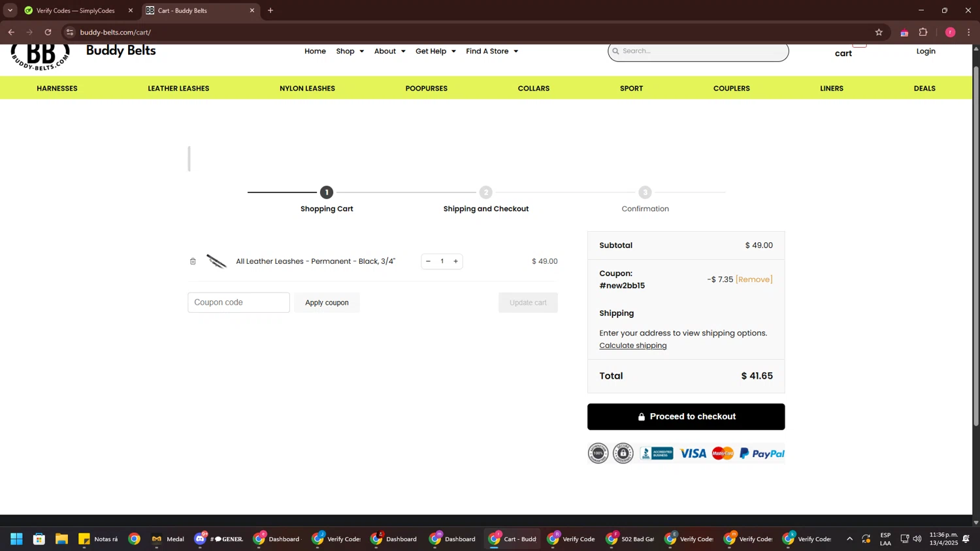Open the Notas rápidas sticky notes app
This screenshot has width=980, height=551.
coord(98,539)
